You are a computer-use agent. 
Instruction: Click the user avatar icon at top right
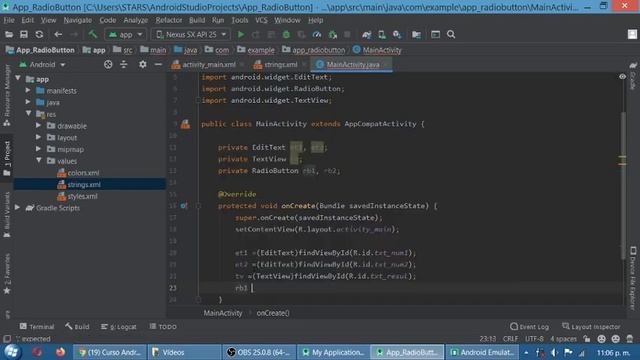pos(632,34)
